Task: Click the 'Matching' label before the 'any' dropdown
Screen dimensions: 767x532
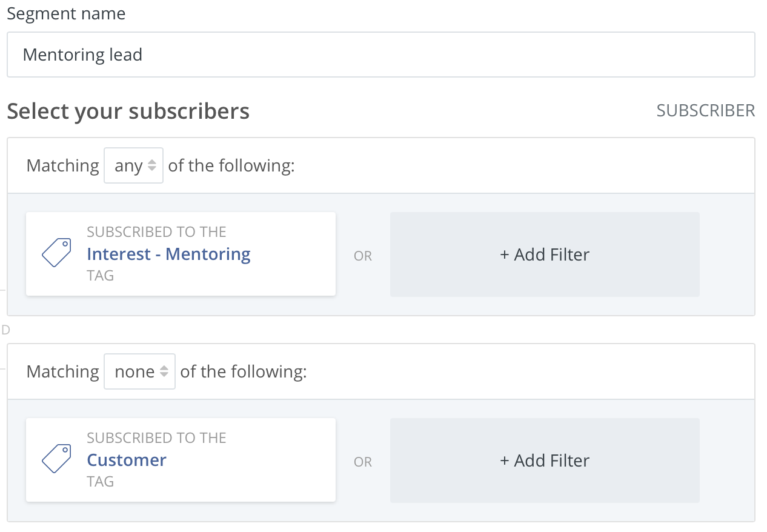Action: pos(62,165)
